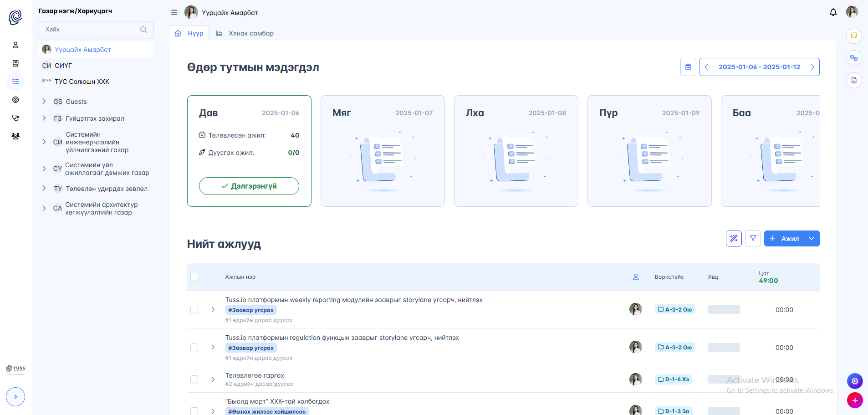Click the target icon in left sidebar
Screen dimensions: 868x415
coord(15,100)
